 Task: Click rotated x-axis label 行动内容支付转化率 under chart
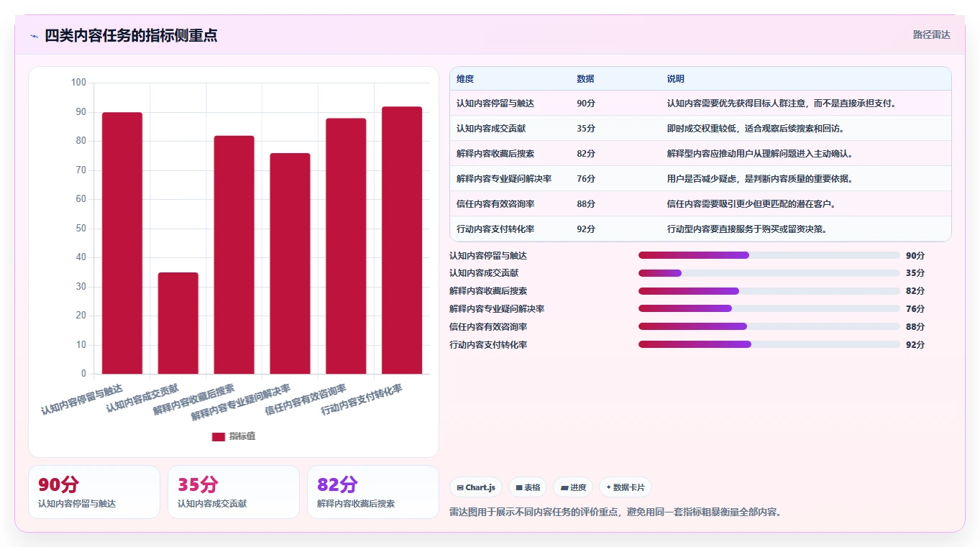pyautogui.click(x=362, y=400)
